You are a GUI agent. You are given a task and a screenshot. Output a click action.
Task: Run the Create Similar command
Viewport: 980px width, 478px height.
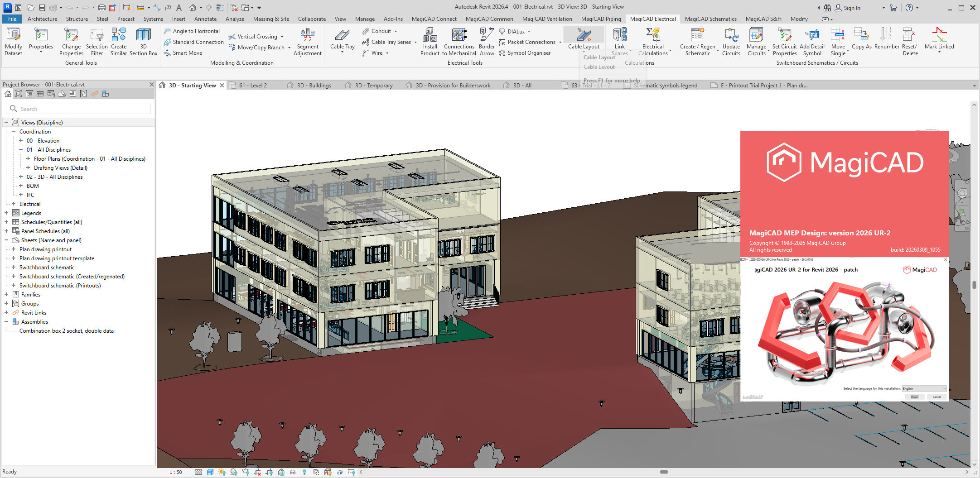point(119,41)
